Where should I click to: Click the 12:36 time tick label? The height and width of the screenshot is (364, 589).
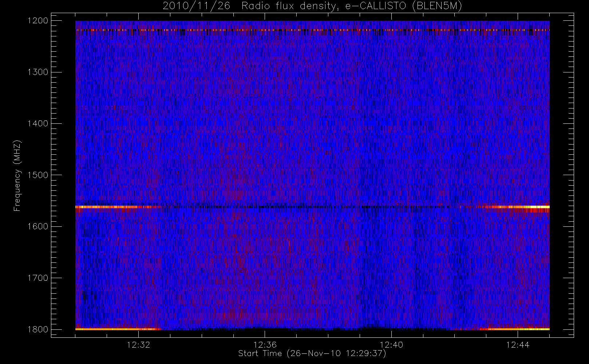(265, 345)
